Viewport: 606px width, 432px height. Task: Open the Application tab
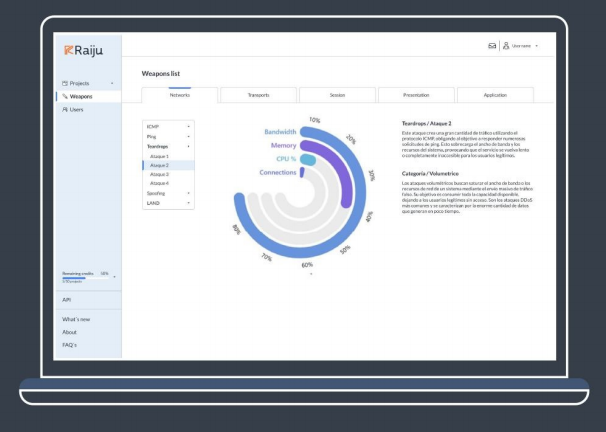[494, 95]
